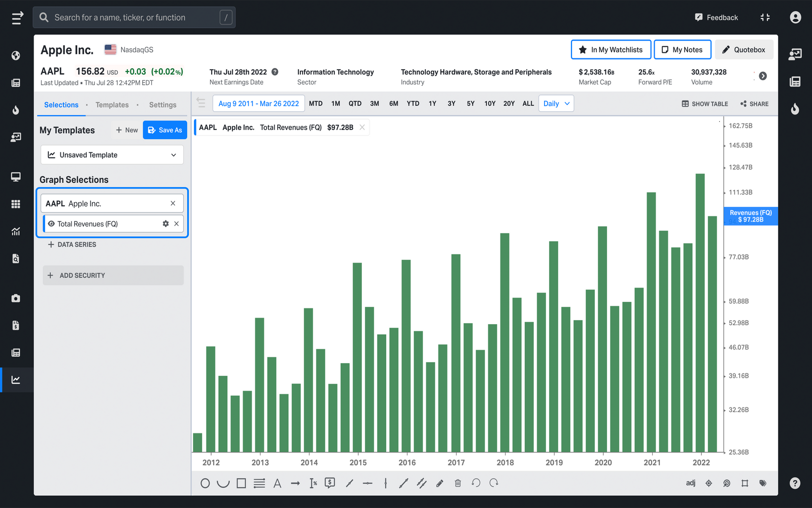The height and width of the screenshot is (508, 812).
Task: Click Show Table
Action: [705, 104]
